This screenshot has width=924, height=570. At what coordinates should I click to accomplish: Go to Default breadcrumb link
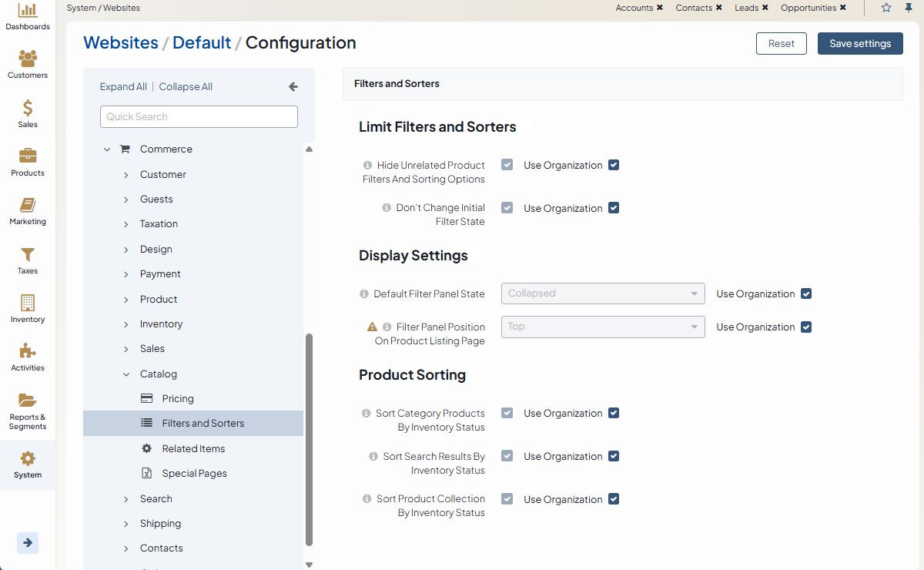pyautogui.click(x=202, y=43)
